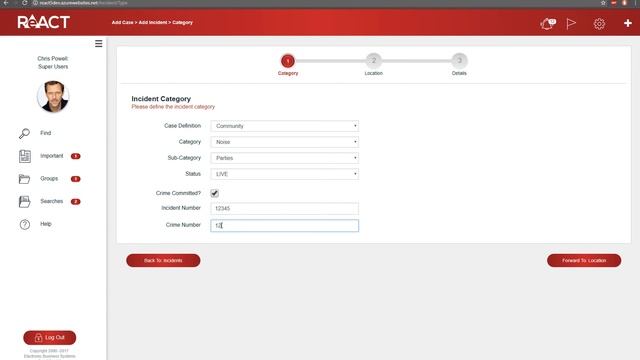Click the Add Case breadcrumb link

pos(122,22)
